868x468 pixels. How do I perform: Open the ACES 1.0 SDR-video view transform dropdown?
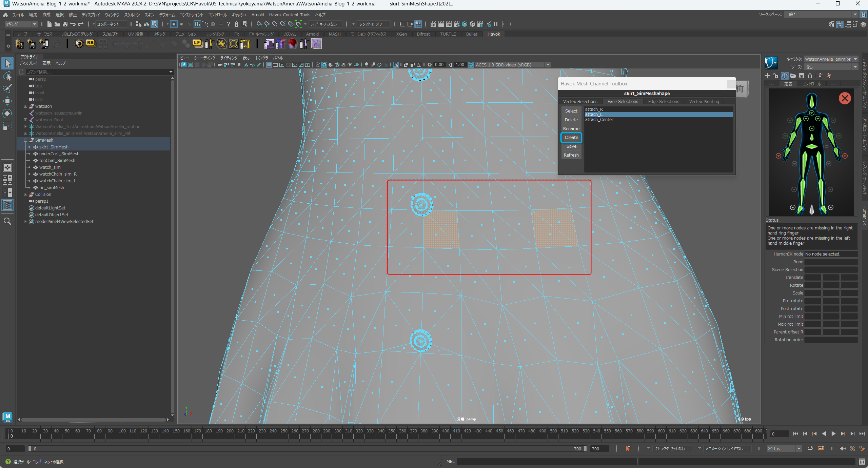[513, 65]
